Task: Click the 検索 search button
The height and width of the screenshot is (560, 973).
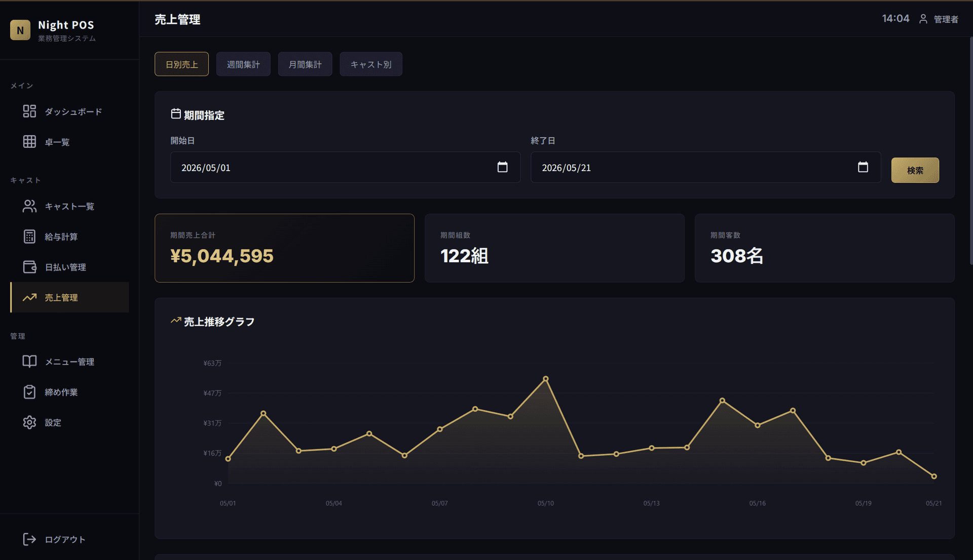Action: coord(915,170)
